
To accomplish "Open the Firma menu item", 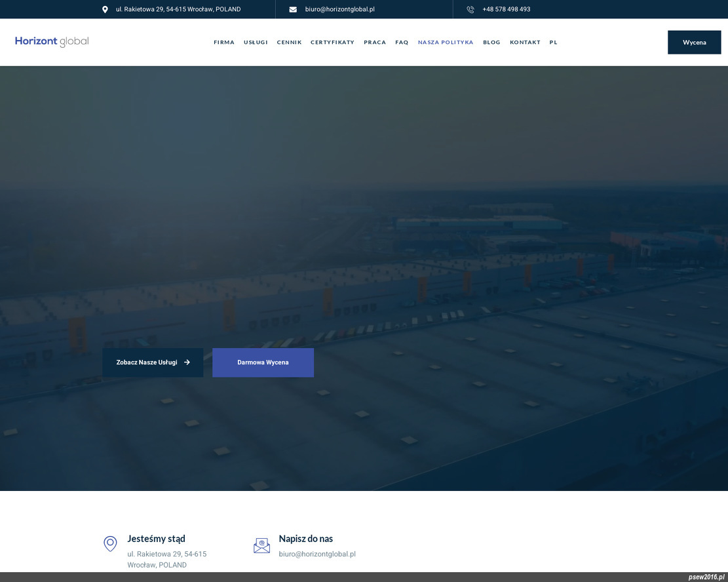I will [x=224, y=42].
